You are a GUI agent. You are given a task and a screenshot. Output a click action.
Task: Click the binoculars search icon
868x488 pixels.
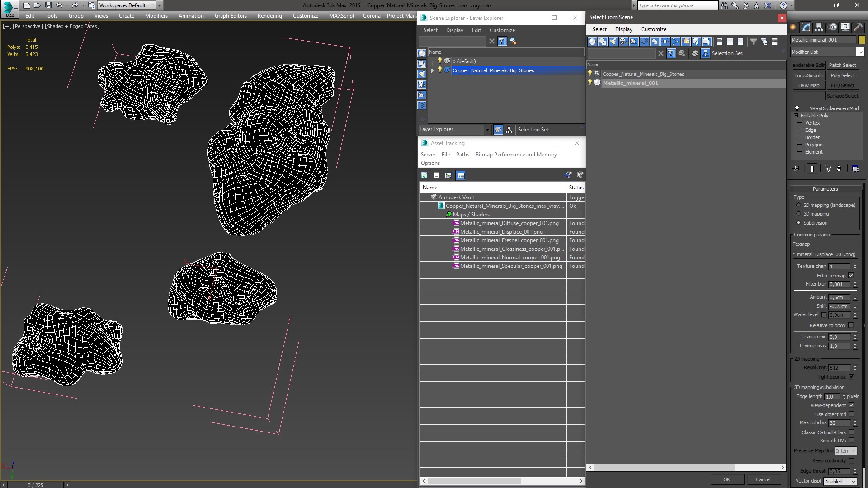point(724,5)
